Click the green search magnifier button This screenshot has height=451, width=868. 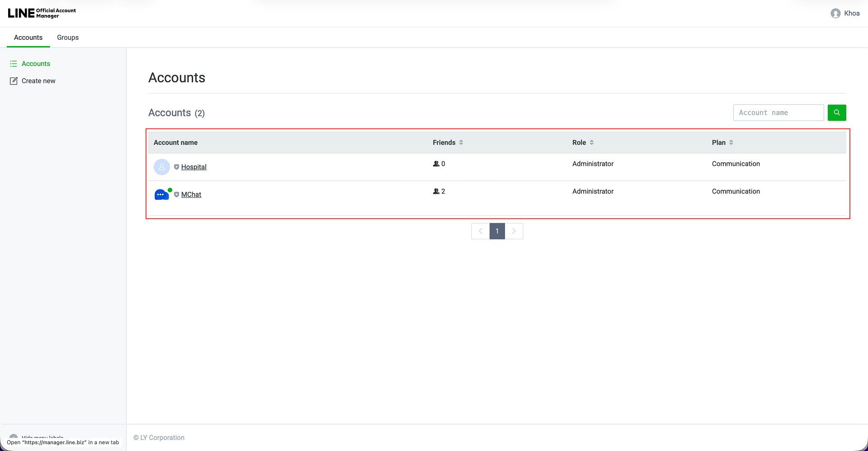point(836,113)
